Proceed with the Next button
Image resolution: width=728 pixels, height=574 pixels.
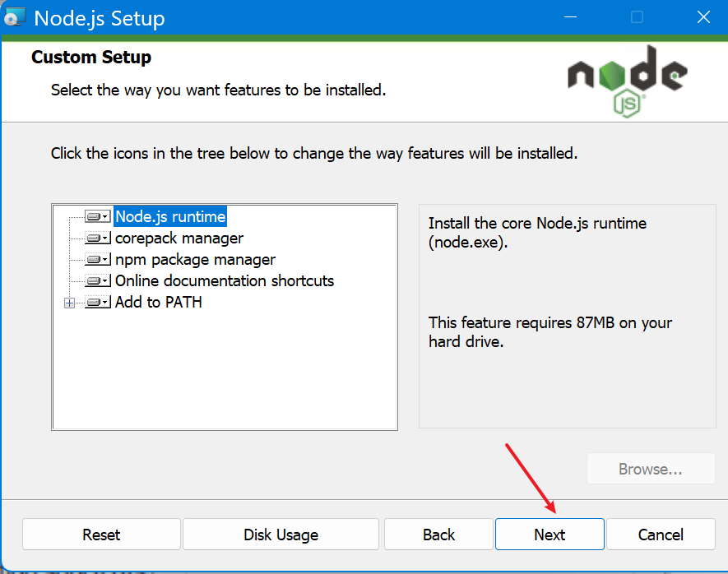[549, 535]
